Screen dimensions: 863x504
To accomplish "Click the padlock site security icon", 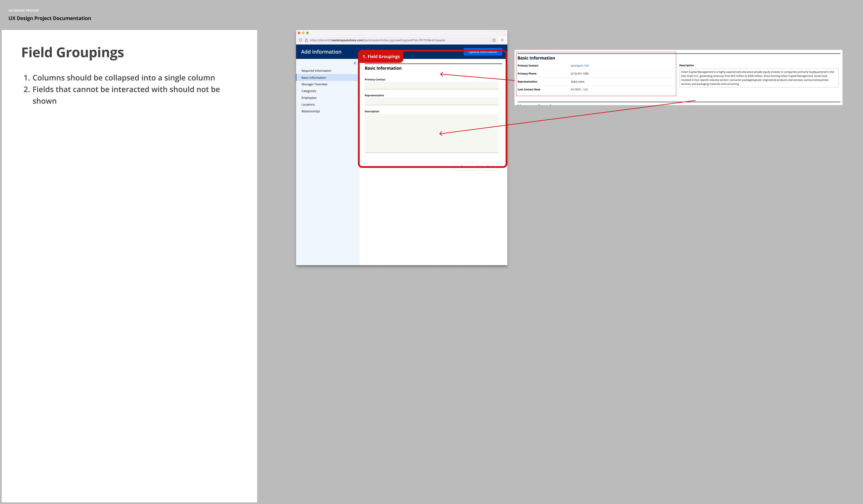I will click(x=306, y=40).
